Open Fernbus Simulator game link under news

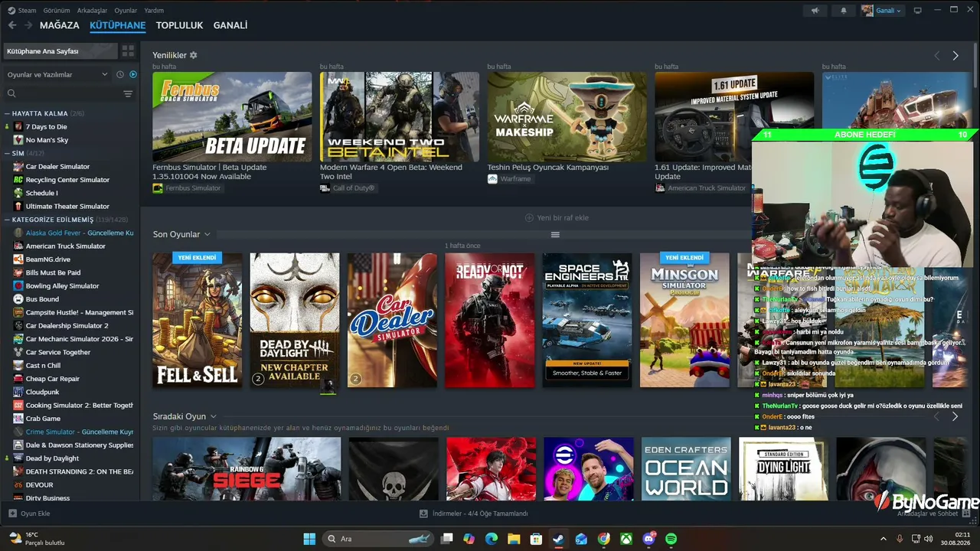pyautogui.click(x=187, y=188)
